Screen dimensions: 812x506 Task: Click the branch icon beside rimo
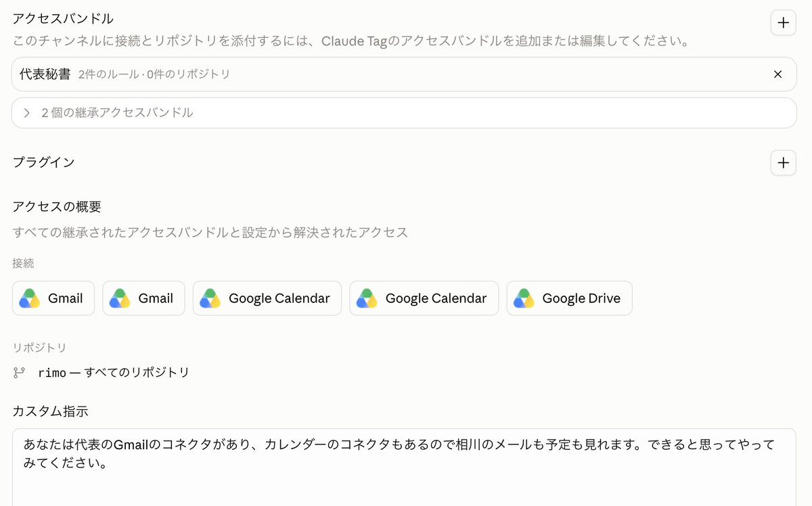point(19,372)
